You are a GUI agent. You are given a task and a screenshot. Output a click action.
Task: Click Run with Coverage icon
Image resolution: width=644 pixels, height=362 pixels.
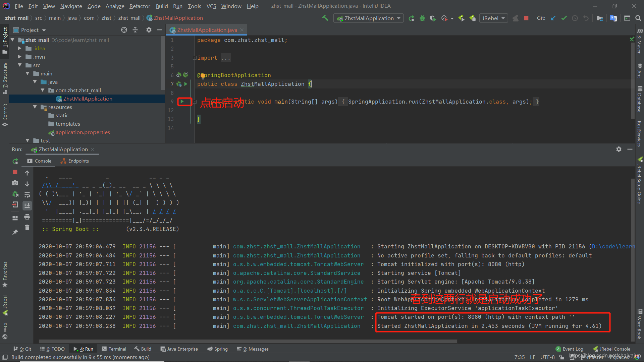[x=433, y=18]
